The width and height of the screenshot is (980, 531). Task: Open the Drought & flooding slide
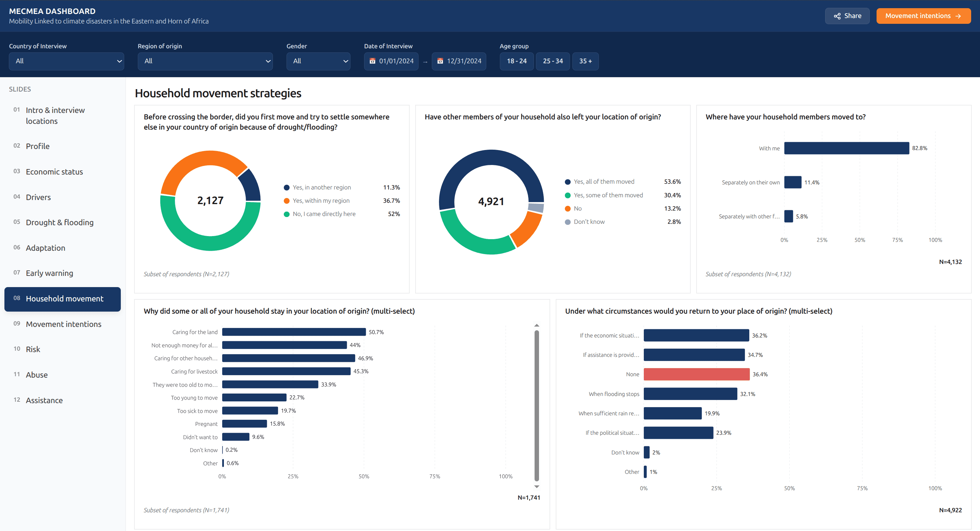[x=62, y=222]
